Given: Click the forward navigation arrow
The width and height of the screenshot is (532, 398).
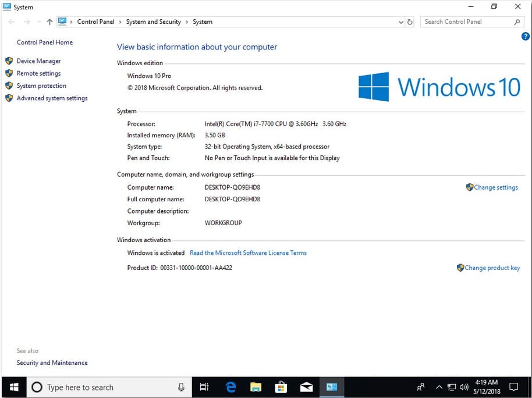Looking at the screenshot, I should [x=27, y=22].
